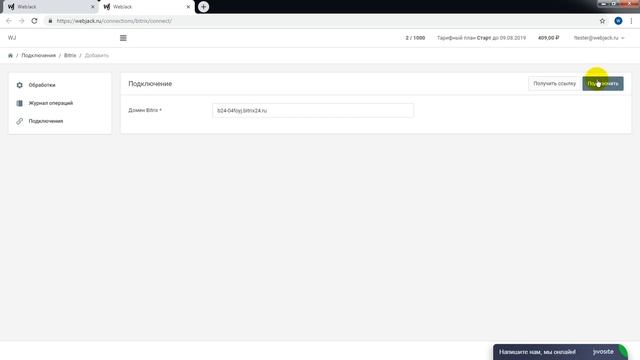Click Подключения breadcrumb link
Viewport: 640px width, 360px height.
(x=38, y=56)
